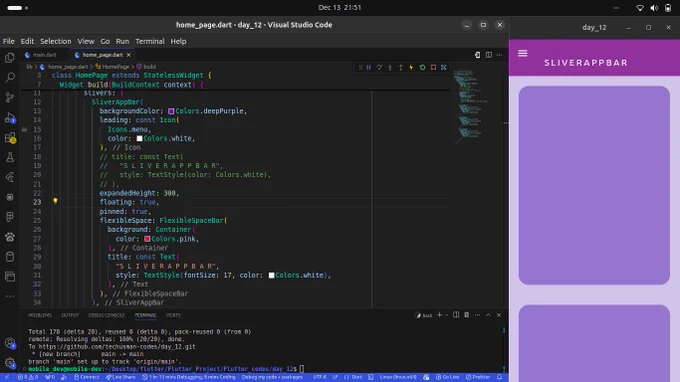Close the home_page.dart tab
Image resolution: width=680 pixels, height=382 pixels.
128,55
